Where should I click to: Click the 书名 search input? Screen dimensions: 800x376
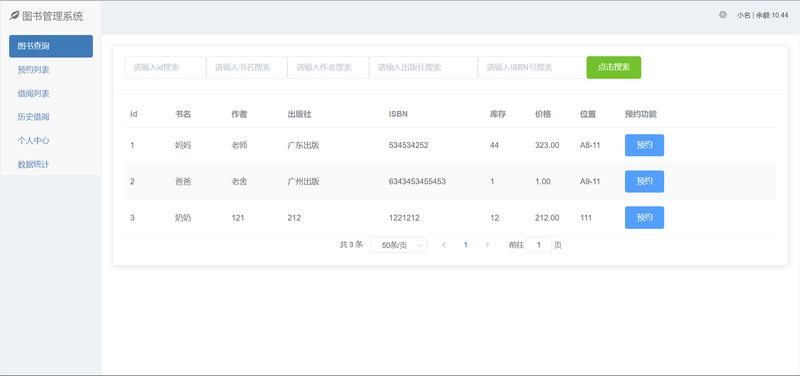click(x=247, y=67)
